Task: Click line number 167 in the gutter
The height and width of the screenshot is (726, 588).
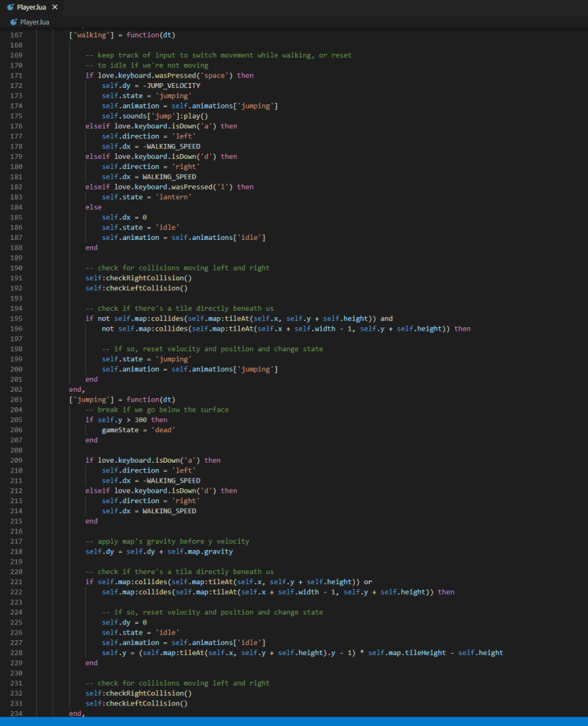Action: (16, 35)
